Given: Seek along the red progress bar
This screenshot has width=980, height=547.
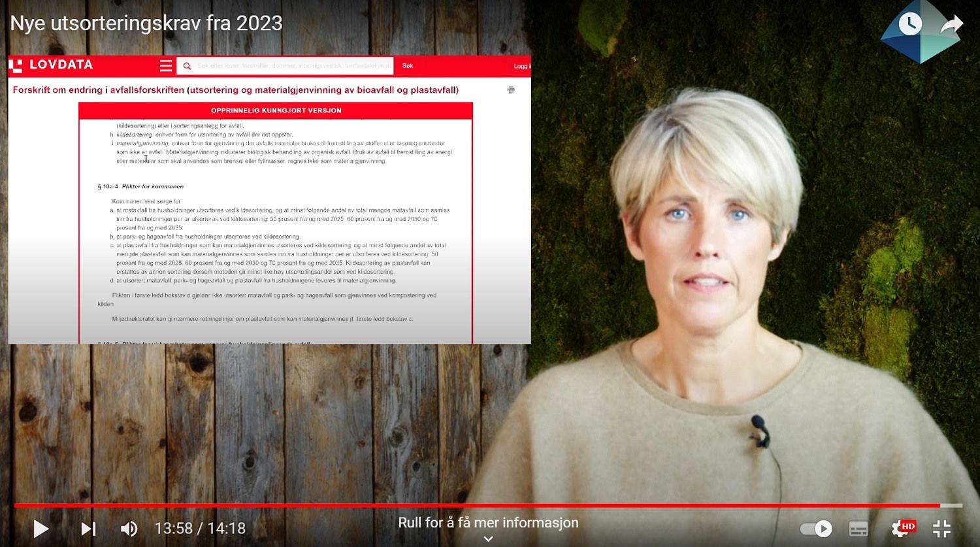Looking at the screenshot, I should tap(488, 505).
